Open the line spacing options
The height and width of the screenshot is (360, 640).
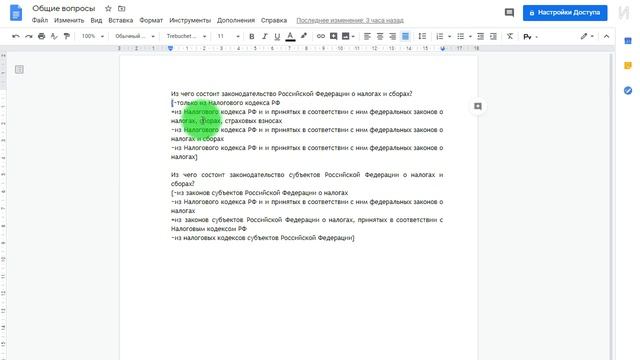click(422, 36)
